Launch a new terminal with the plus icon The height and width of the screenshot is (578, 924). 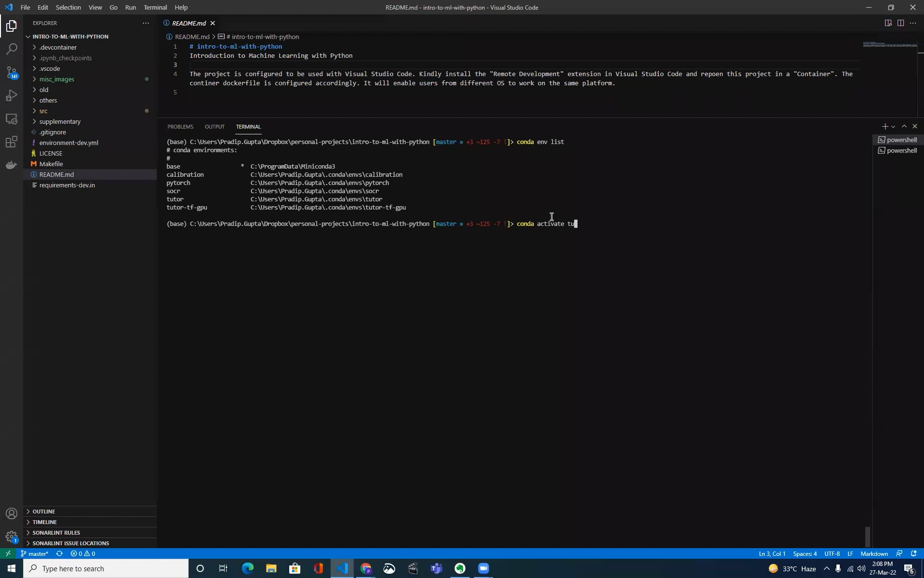[x=885, y=126]
